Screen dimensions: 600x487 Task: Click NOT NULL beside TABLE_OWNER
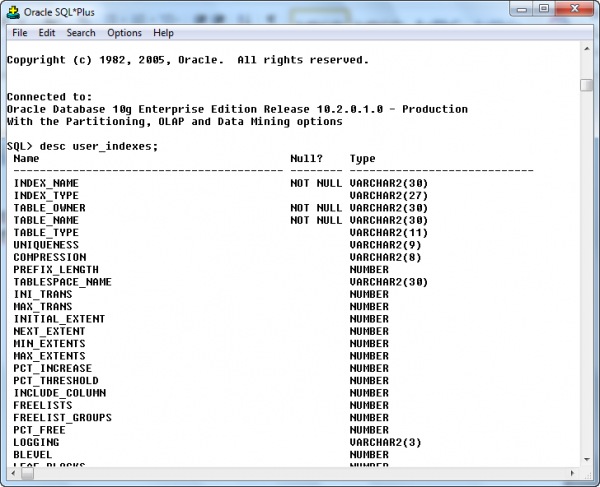(316, 208)
